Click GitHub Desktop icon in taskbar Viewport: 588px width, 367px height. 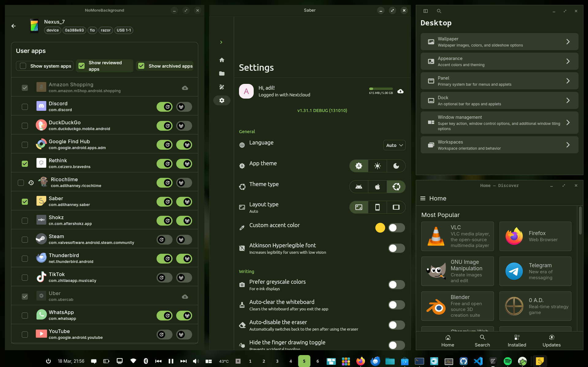pos(464,361)
